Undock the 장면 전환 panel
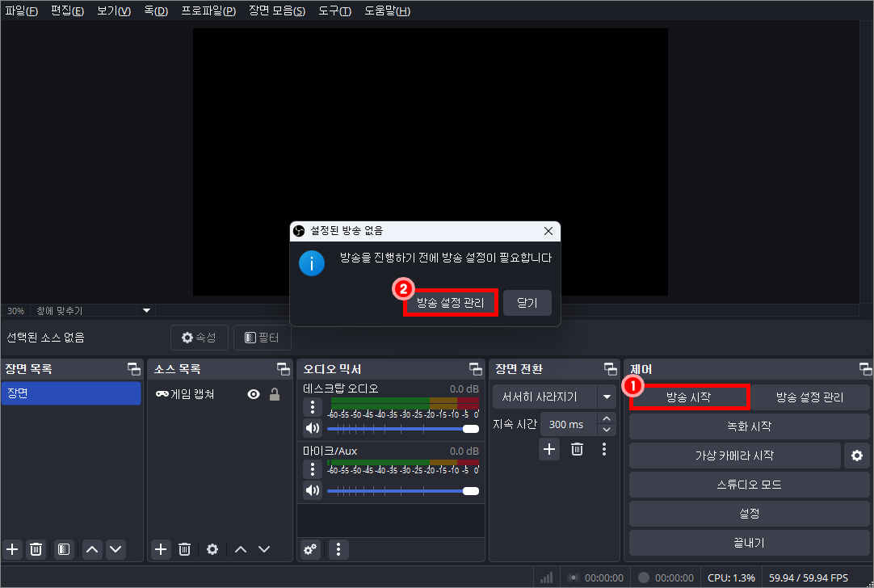This screenshot has width=874, height=588. (611, 369)
